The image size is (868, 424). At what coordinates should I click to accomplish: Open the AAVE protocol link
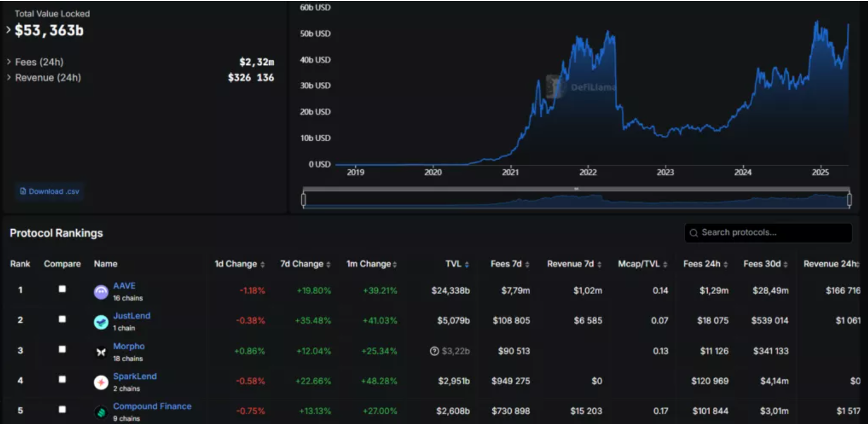(124, 286)
